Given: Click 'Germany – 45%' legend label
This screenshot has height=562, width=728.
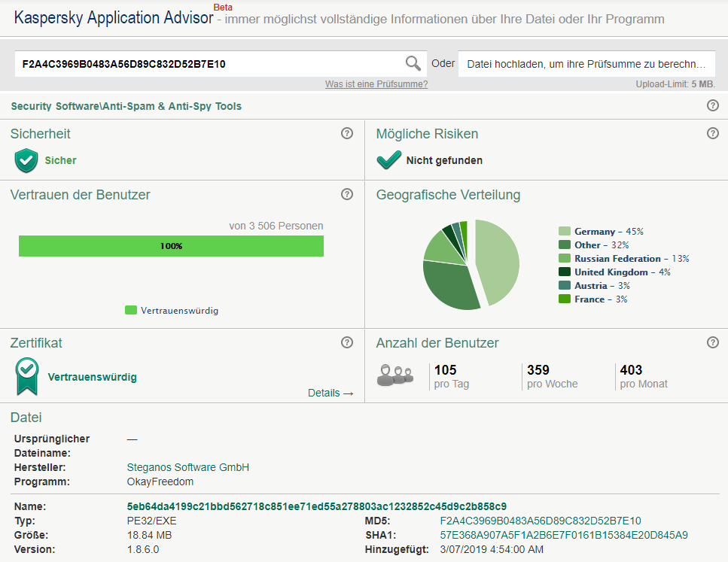Looking at the screenshot, I should [x=609, y=231].
